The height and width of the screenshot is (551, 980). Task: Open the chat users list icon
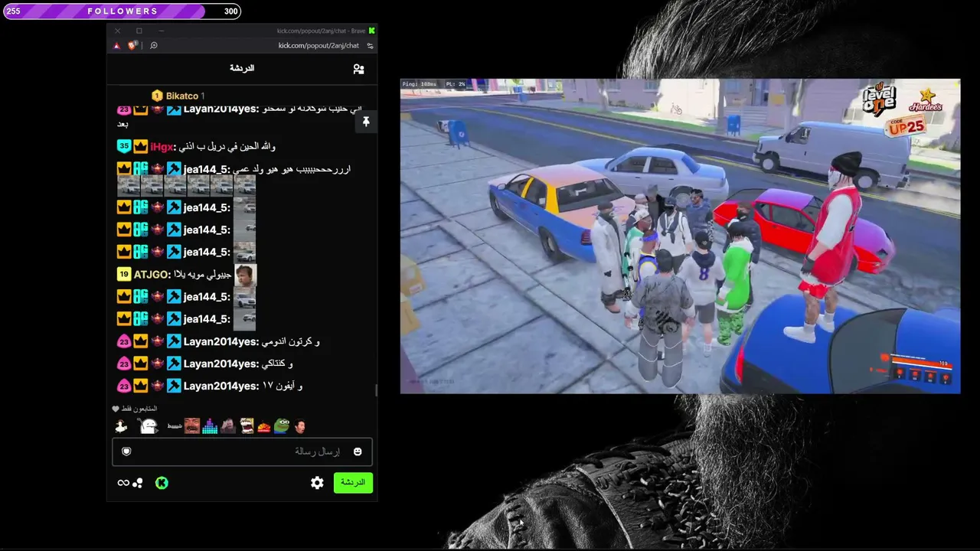(358, 69)
